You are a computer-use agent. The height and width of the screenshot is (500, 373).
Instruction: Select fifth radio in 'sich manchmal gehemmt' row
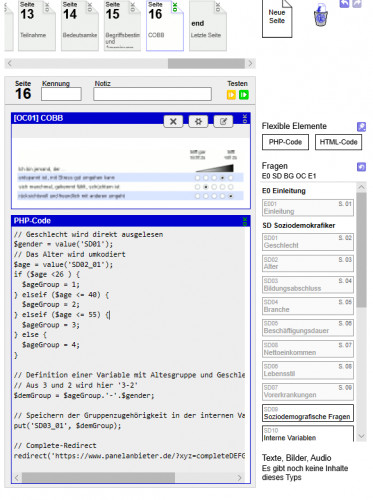tap(231, 187)
